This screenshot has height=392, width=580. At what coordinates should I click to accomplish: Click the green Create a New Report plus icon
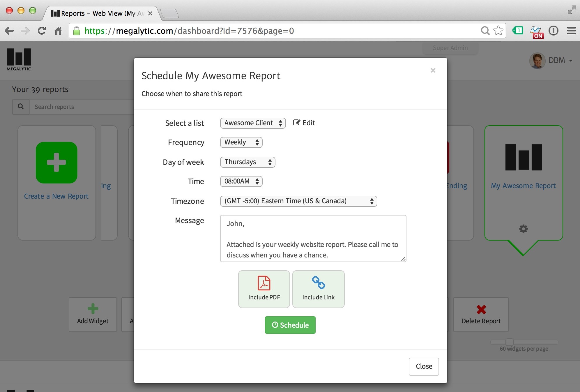click(56, 163)
